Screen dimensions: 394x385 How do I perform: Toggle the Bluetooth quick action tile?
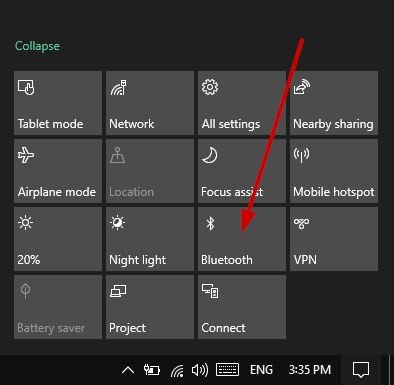[x=242, y=239]
